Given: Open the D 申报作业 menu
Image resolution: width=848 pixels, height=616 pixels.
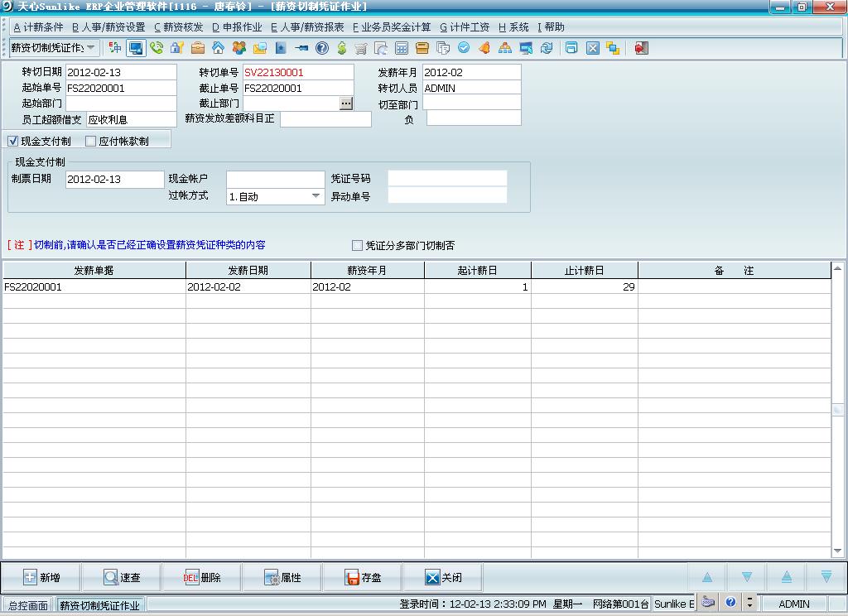Looking at the screenshot, I should pos(237,27).
